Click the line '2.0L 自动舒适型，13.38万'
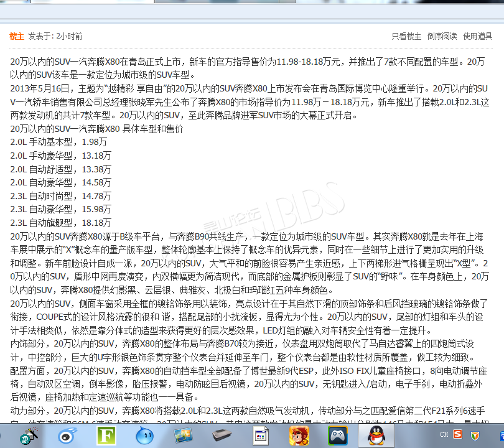 [61, 169]
